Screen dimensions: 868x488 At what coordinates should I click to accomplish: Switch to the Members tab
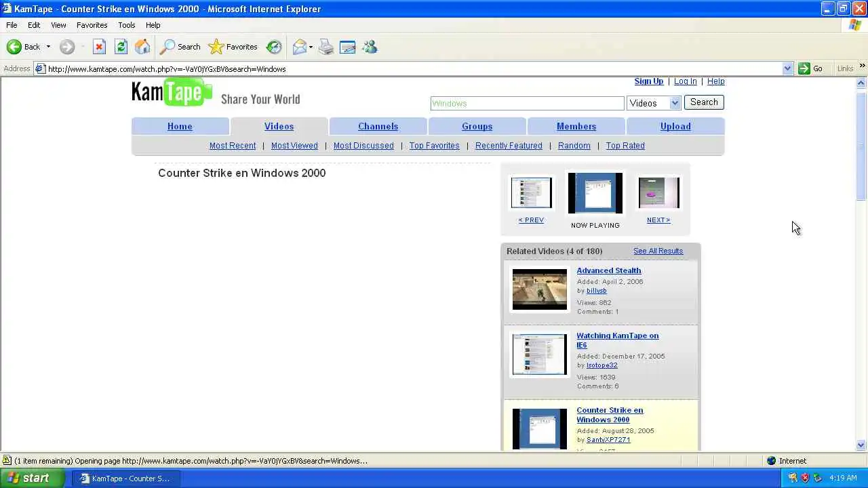(x=576, y=126)
